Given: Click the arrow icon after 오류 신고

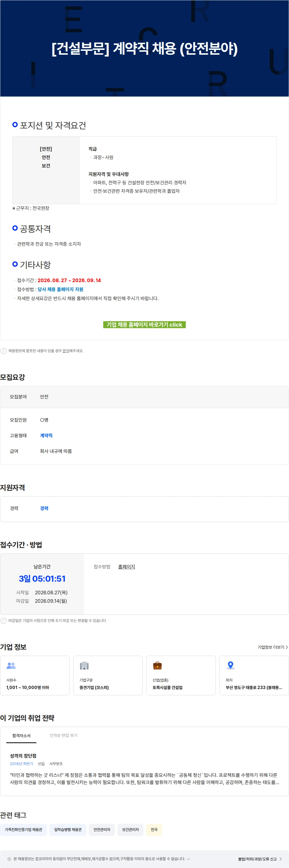Looking at the screenshot, I should (281, 859).
